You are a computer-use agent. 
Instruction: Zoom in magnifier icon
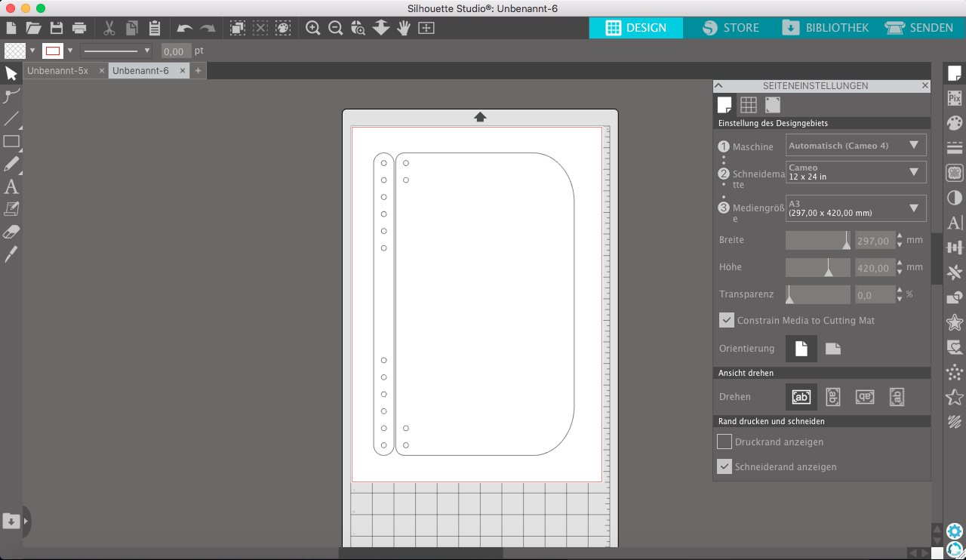[x=313, y=28]
